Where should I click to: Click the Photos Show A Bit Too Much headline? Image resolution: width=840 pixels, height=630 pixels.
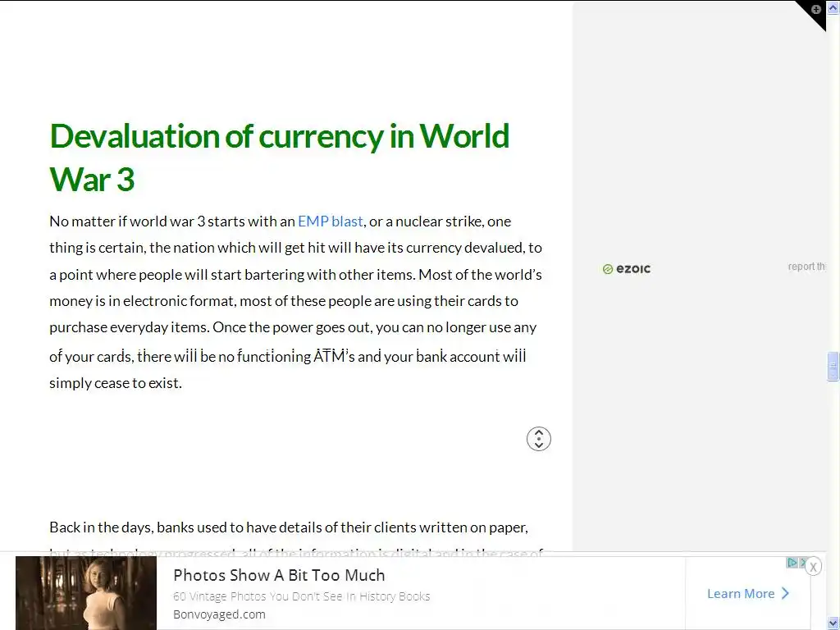279,575
